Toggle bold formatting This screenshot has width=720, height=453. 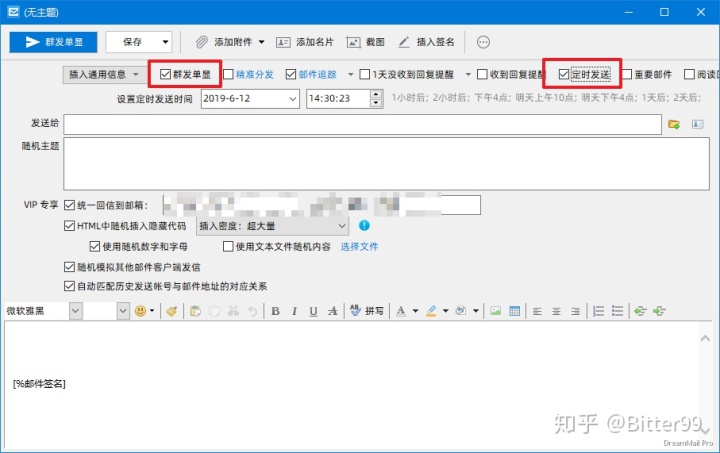click(276, 311)
